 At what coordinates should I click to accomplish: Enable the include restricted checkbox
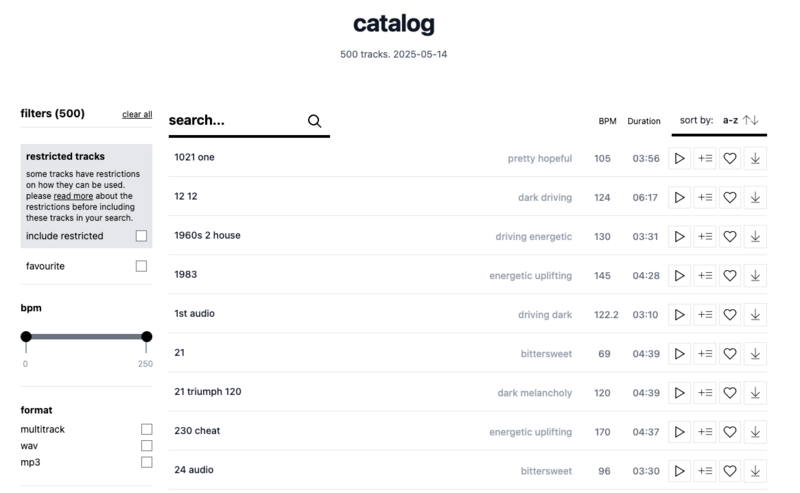click(x=141, y=236)
